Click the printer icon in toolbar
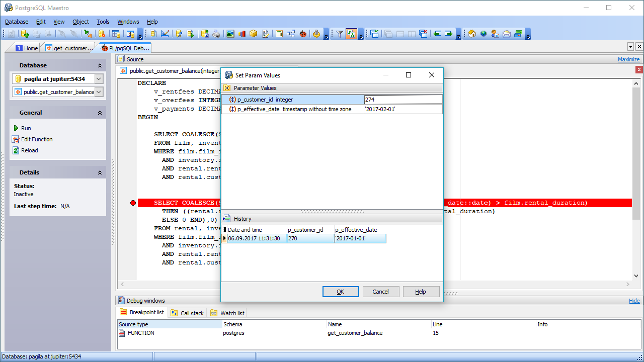 point(216,34)
